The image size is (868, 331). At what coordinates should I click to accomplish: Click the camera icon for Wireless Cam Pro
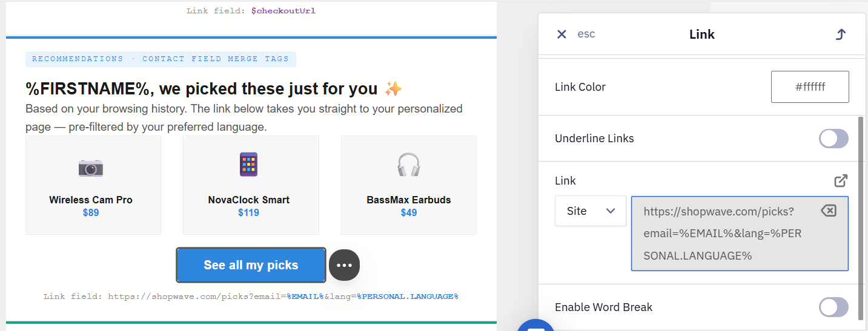click(91, 167)
